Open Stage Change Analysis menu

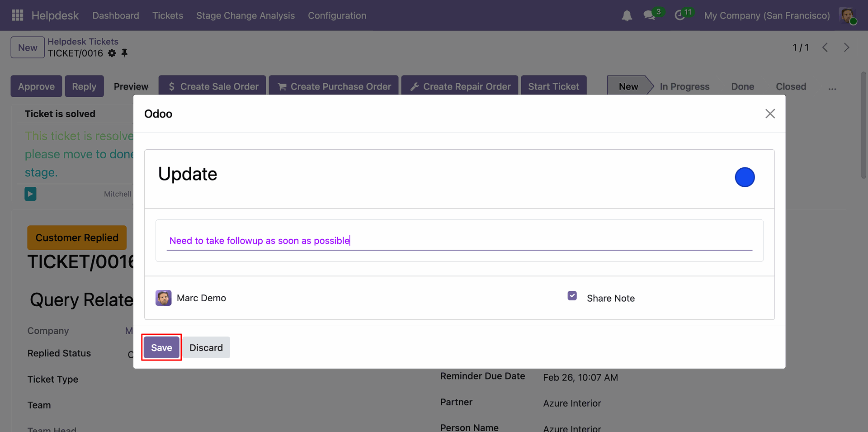pos(245,15)
